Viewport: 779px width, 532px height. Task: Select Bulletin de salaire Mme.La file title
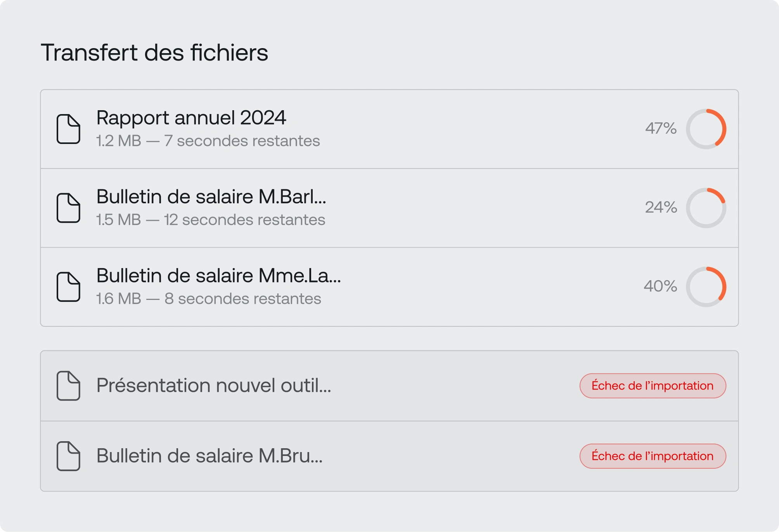pos(218,276)
